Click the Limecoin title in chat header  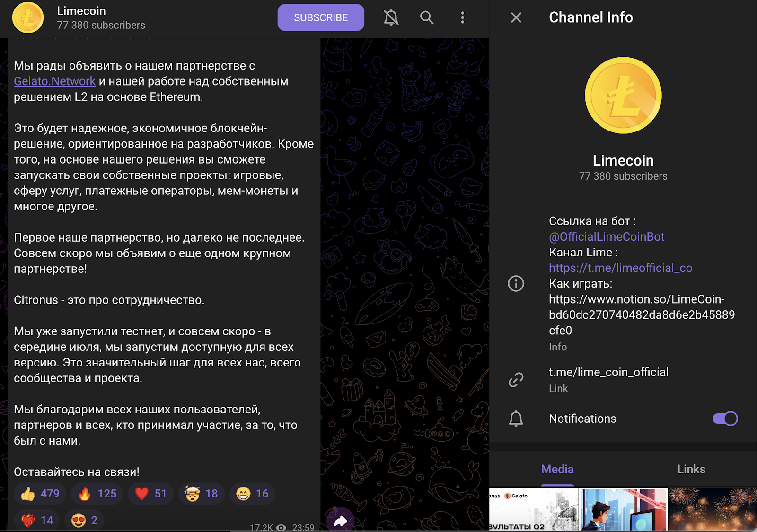coord(81,11)
